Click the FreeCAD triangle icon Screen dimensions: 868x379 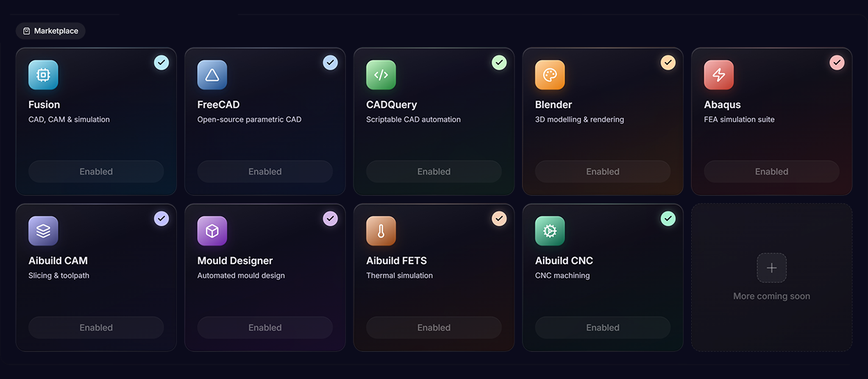pyautogui.click(x=212, y=75)
